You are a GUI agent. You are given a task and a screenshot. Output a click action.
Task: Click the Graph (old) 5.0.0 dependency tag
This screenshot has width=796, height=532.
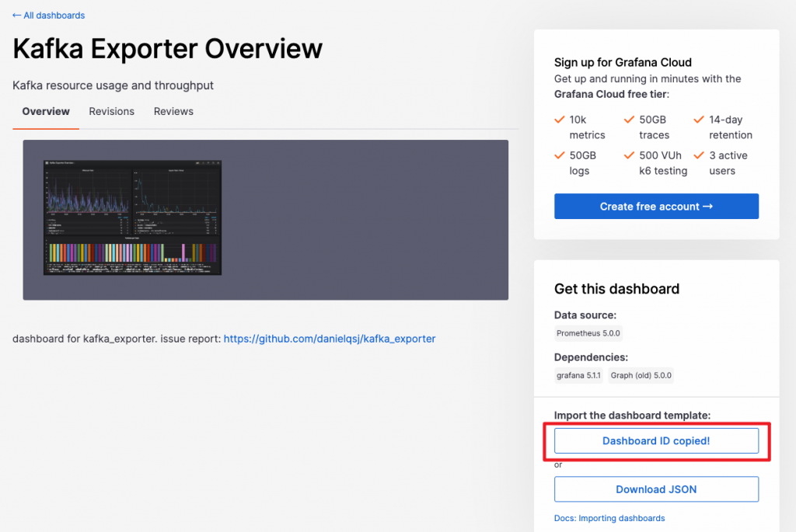click(x=641, y=375)
